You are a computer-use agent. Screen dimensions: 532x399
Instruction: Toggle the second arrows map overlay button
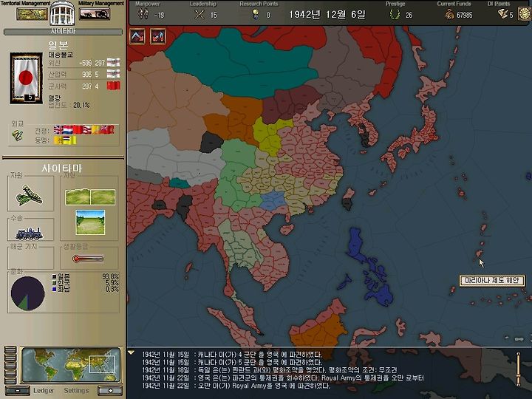(158, 36)
